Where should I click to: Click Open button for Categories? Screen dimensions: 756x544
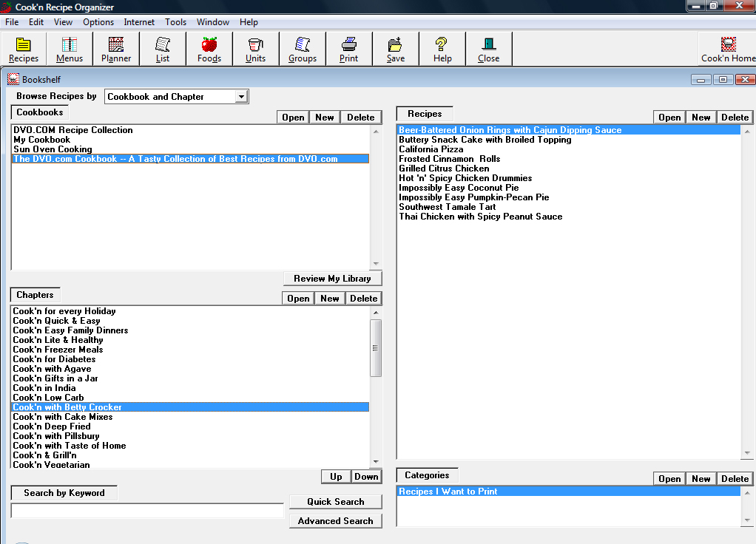point(669,478)
